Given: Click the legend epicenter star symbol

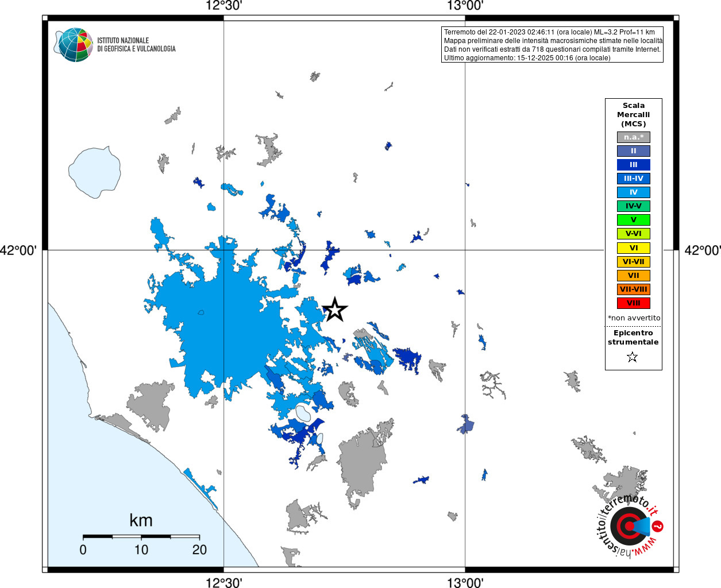Looking at the screenshot, I should tap(633, 357).
